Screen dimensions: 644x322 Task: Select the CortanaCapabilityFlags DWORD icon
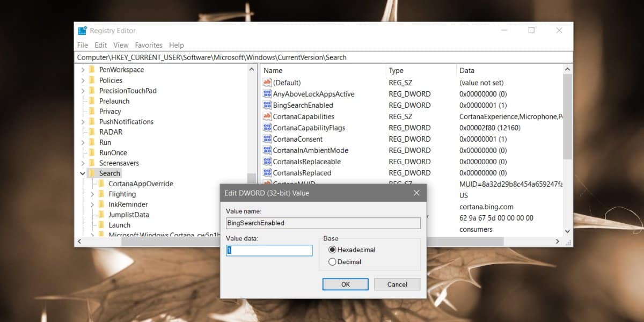coord(267,128)
